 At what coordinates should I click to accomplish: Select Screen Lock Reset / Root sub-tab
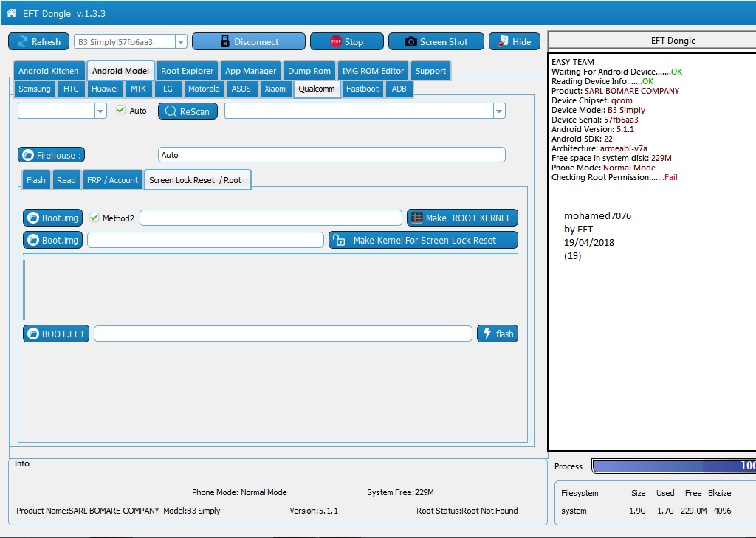197,180
